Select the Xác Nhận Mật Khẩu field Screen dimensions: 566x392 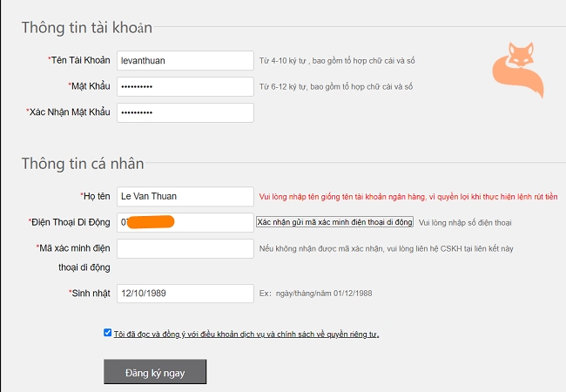tap(185, 112)
